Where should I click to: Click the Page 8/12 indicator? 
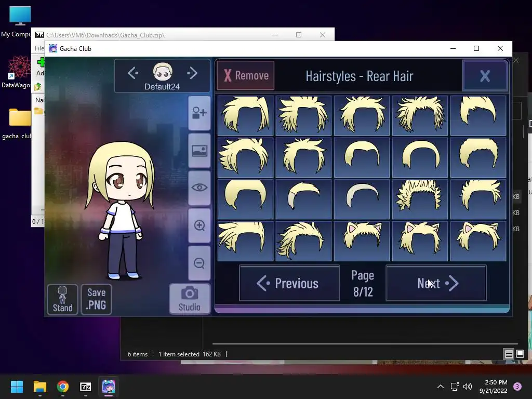tap(363, 283)
